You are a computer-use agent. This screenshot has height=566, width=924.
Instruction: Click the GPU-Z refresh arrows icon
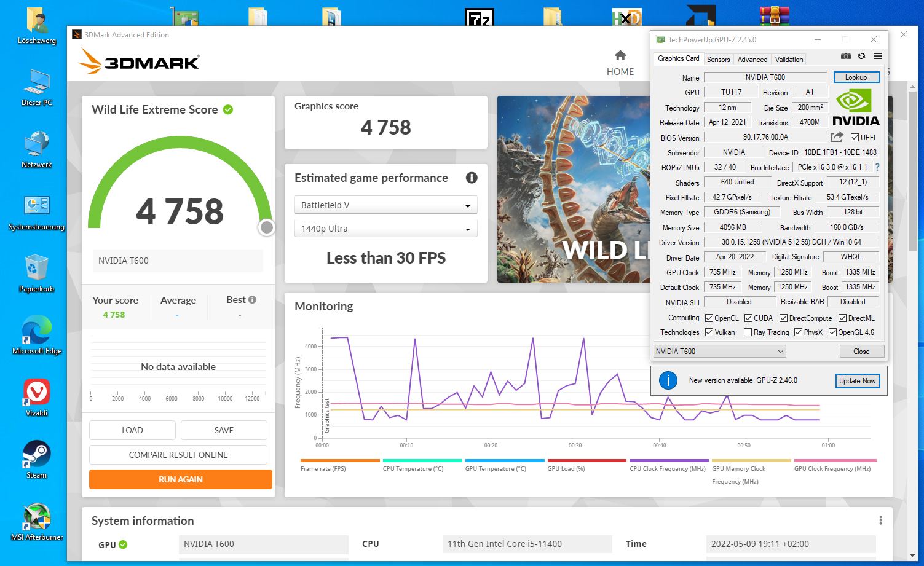861,56
